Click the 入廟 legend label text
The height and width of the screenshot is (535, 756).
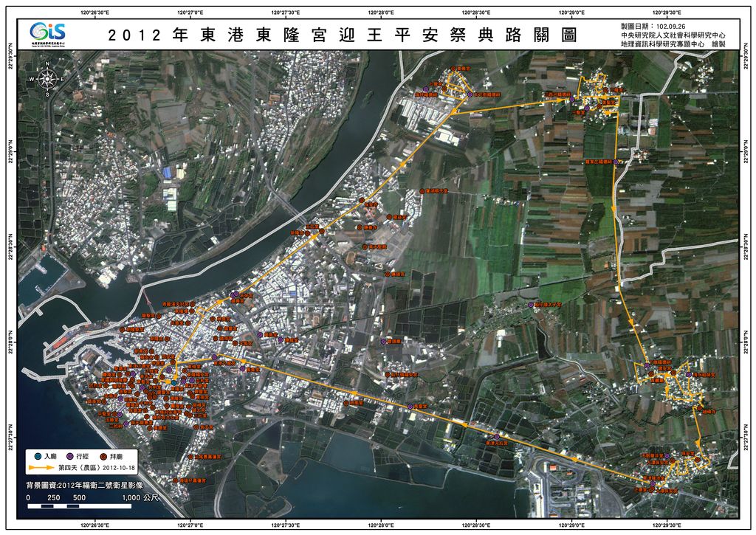click(x=50, y=456)
